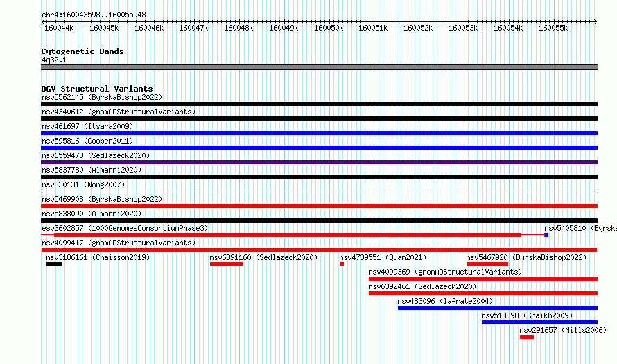Click esv3602857 (1000GenomesConsortiumPhase3) label
The image size is (617, 364).
tap(125, 228)
